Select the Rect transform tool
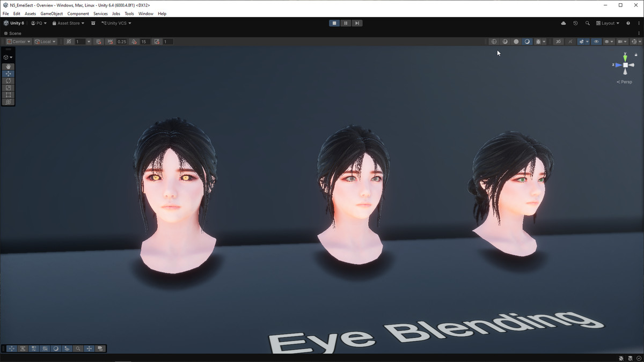 point(8,94)
